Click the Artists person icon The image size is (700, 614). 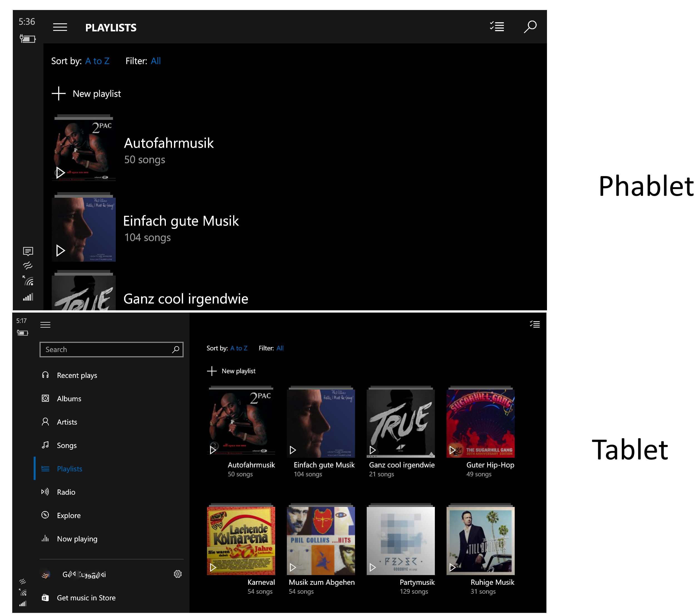coord(45,422)
